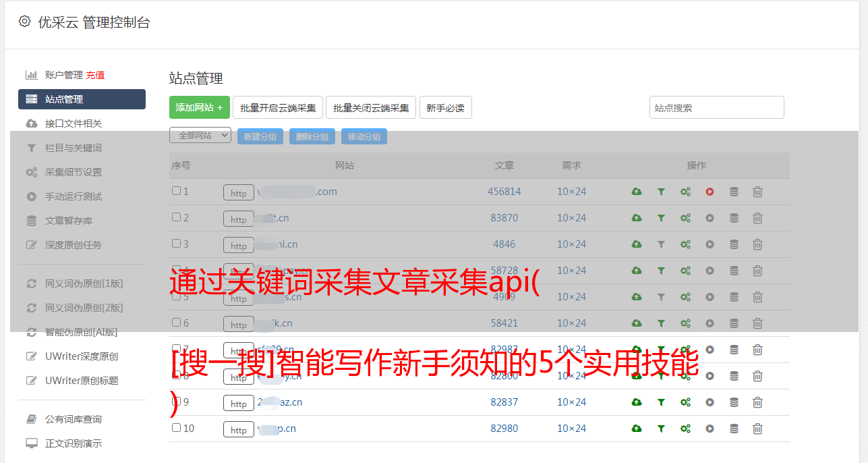Open settings gears icon in row 6
Viewport: 868px width, 463px height.
[685, 323]
